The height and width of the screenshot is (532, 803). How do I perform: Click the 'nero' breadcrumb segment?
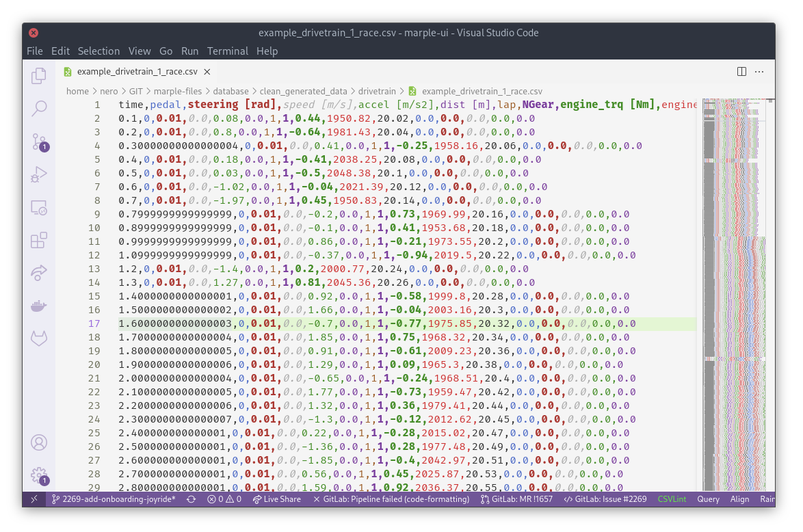click(x=109, y=91)
